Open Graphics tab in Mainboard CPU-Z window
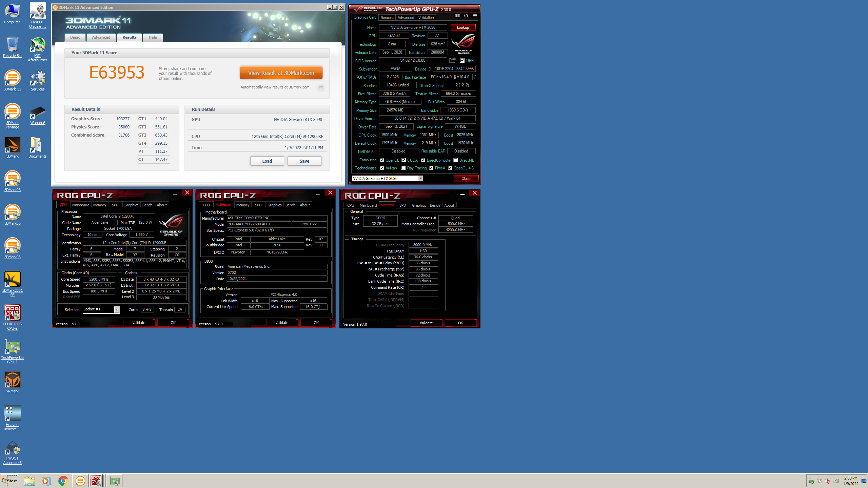Image resolution: width=868 pixels, height=488 pixels. pos(274,205)
